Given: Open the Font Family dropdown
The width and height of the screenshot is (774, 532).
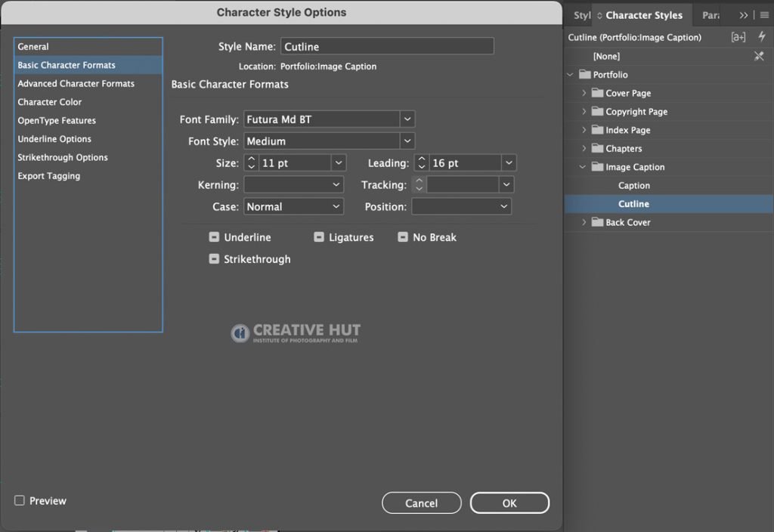Looking at the screenshot, I should (407, 119).
